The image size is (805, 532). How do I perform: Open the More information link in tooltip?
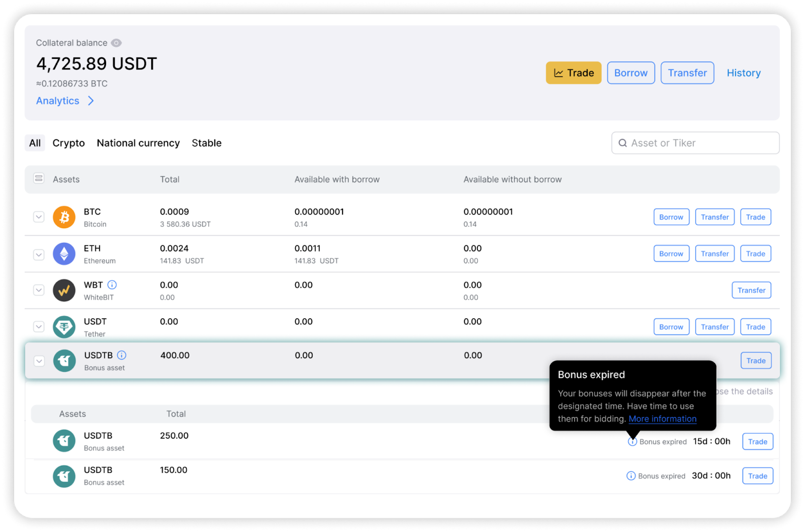[662, 419]
